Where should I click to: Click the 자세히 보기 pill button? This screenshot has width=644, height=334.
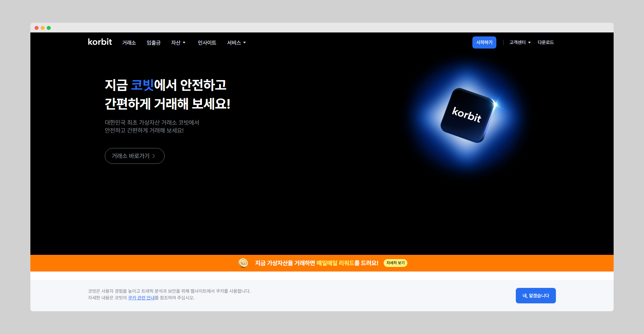point(395,263)
